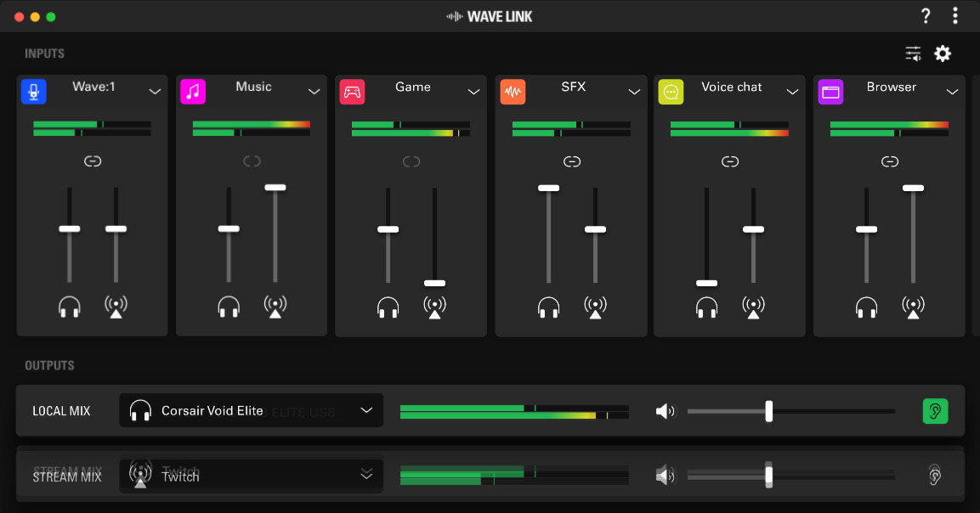Click the Browser headphone monitor fader knob

pyautogui.click(x=866, y=229)
